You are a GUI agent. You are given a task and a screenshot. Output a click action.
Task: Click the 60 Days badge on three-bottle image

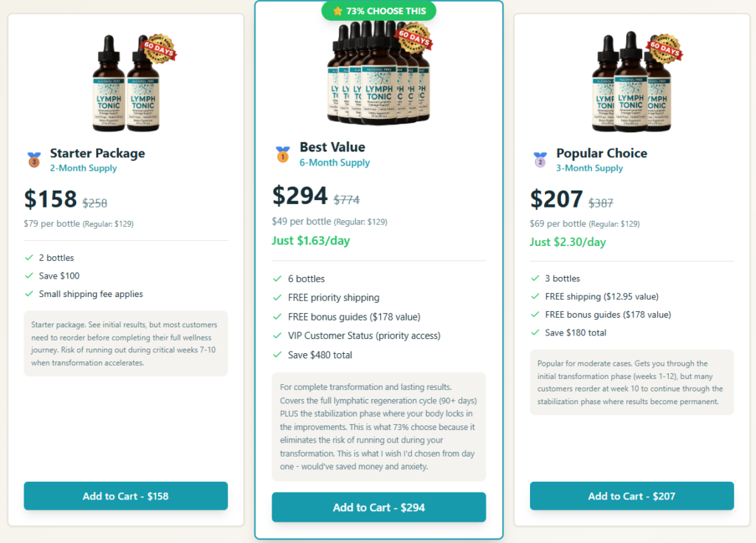[x=665, y=49]
